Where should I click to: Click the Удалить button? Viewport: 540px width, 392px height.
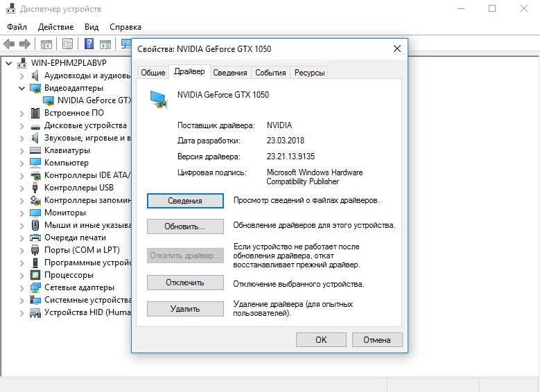[185, 309]
